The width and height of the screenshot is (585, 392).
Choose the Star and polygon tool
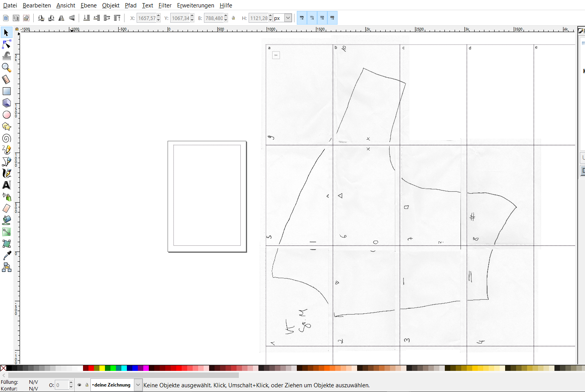pyautogui.click(x=7, y=126)
